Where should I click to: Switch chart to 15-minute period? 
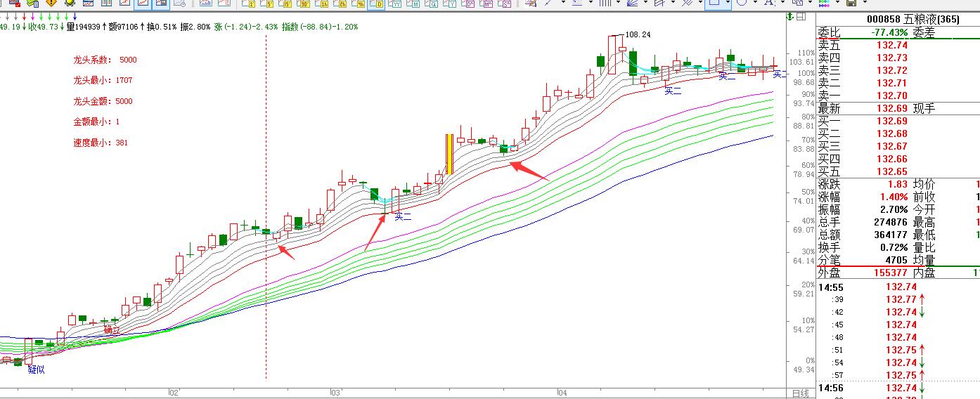point(285,4)
